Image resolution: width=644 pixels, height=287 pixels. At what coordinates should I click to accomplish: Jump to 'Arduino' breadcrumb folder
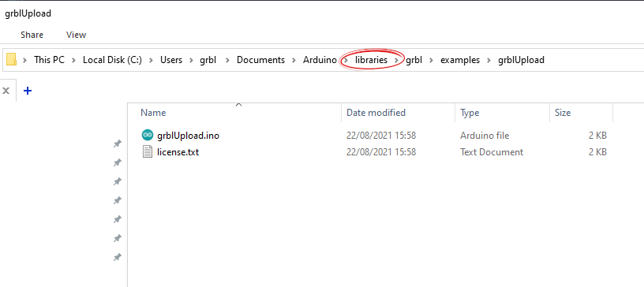click(320, 60)
